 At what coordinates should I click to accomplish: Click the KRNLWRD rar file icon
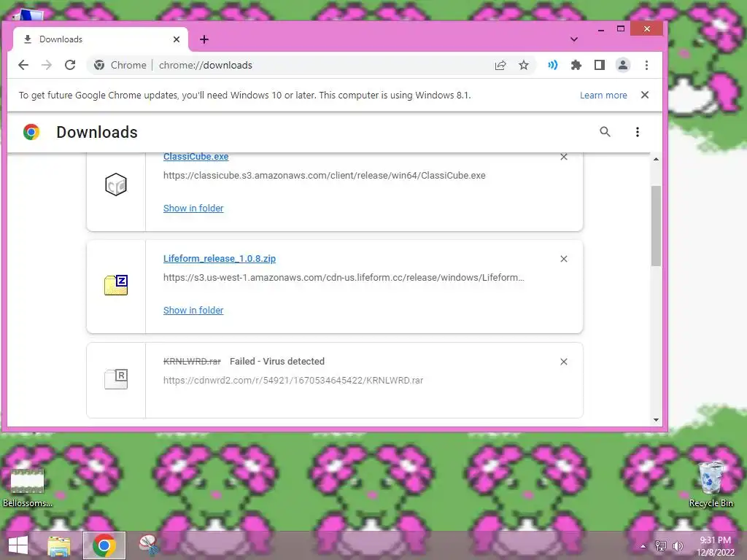click(116, 378)
